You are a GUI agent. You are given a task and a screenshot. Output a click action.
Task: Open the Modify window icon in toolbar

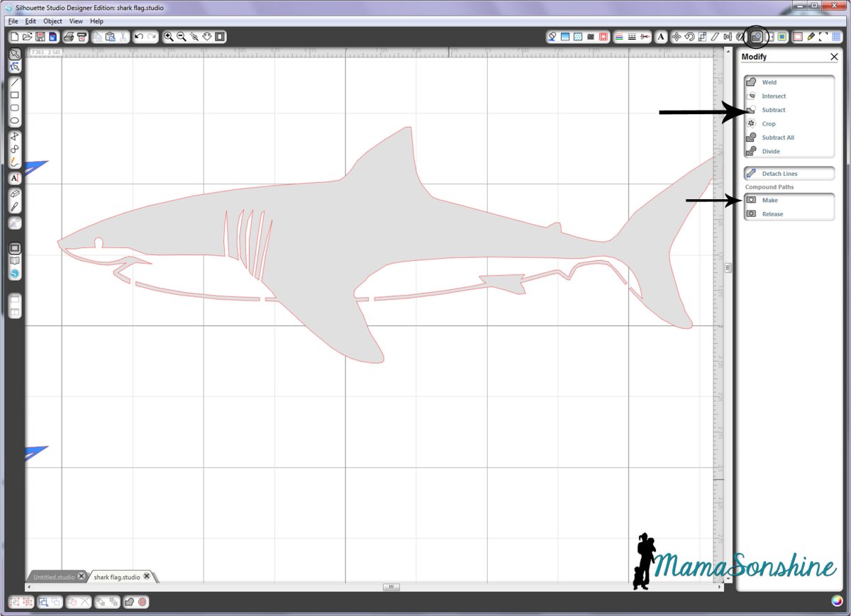[757, 36]
